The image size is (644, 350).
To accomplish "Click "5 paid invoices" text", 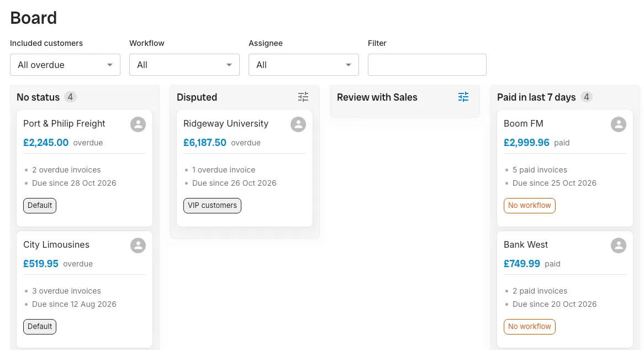I will click(x=540, y=170).
